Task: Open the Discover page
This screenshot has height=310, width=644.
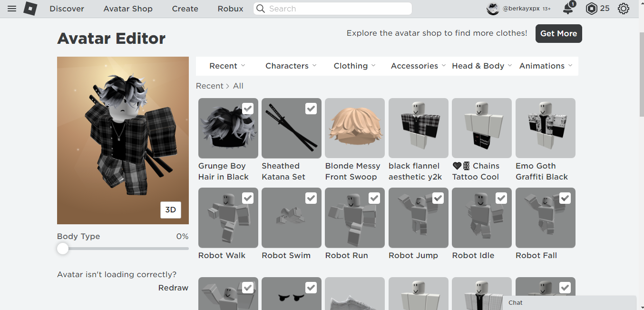Action: click(67, 9)
